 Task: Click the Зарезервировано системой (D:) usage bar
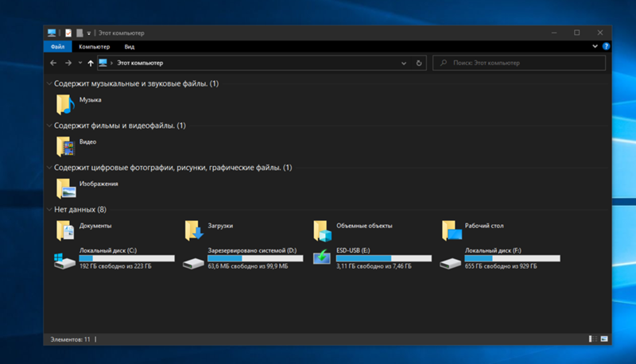tap(255, 258)
